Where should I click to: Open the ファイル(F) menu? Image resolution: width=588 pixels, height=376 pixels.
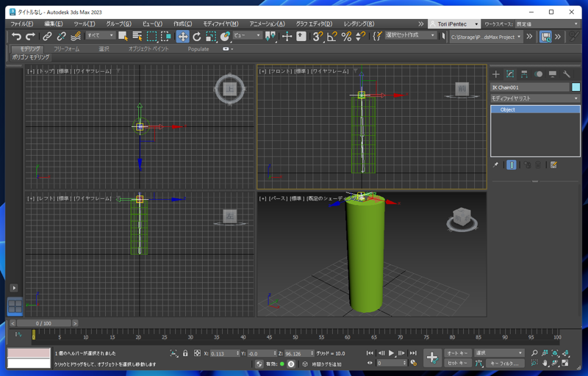coord(22,24)
